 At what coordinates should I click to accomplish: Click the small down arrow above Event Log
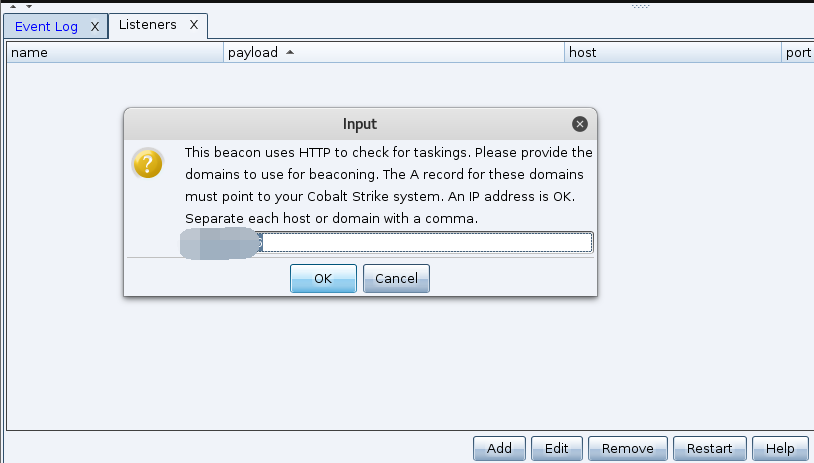tap(29, 6)
